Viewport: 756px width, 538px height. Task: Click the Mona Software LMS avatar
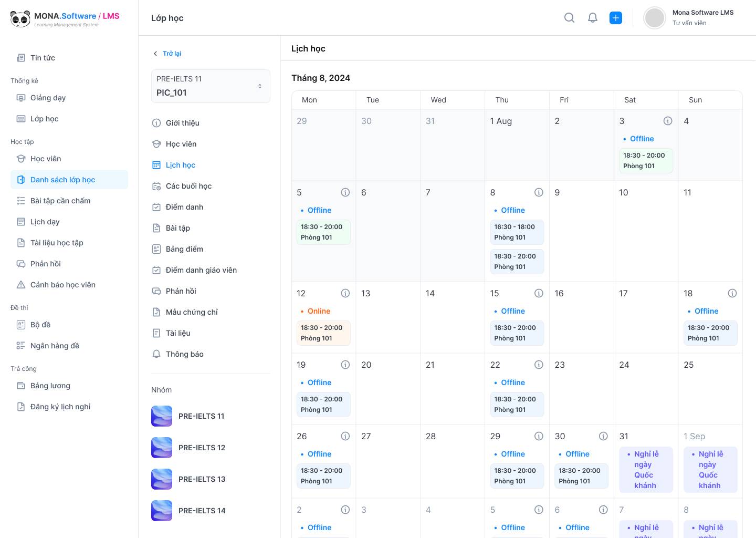pos(655,18)
